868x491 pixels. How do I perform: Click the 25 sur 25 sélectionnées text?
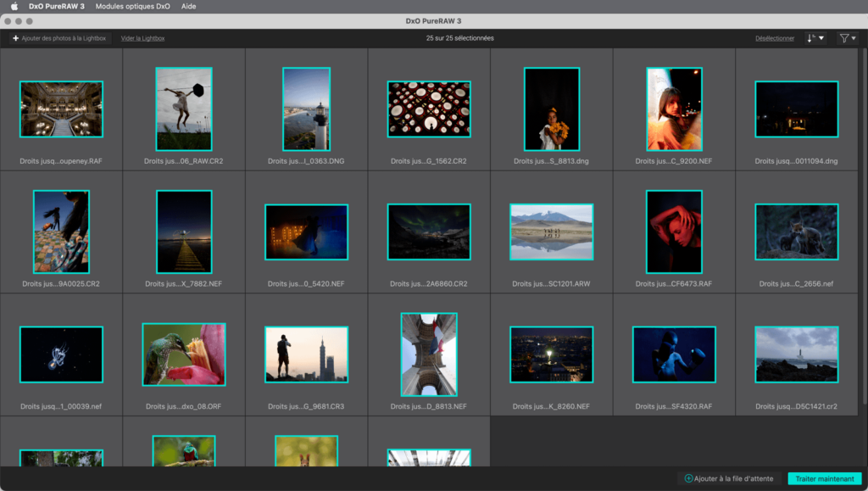click(x=459, y=38)
